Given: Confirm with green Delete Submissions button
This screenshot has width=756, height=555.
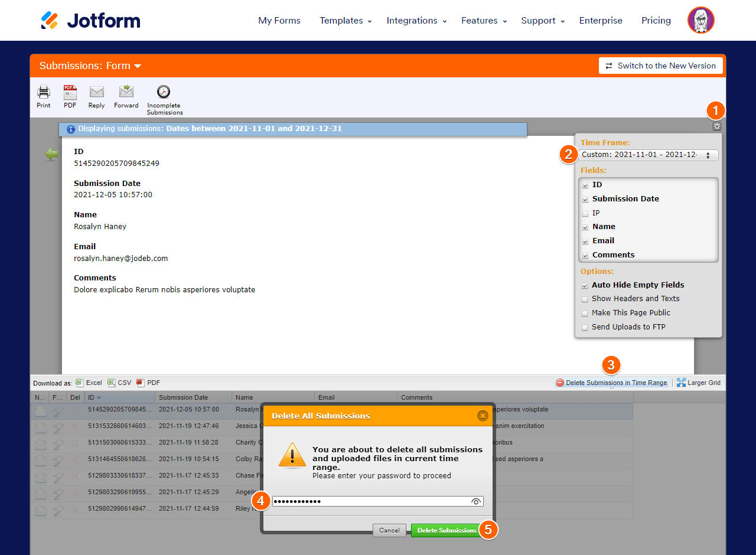Looking at the screenshot, I should pos(447,530).
